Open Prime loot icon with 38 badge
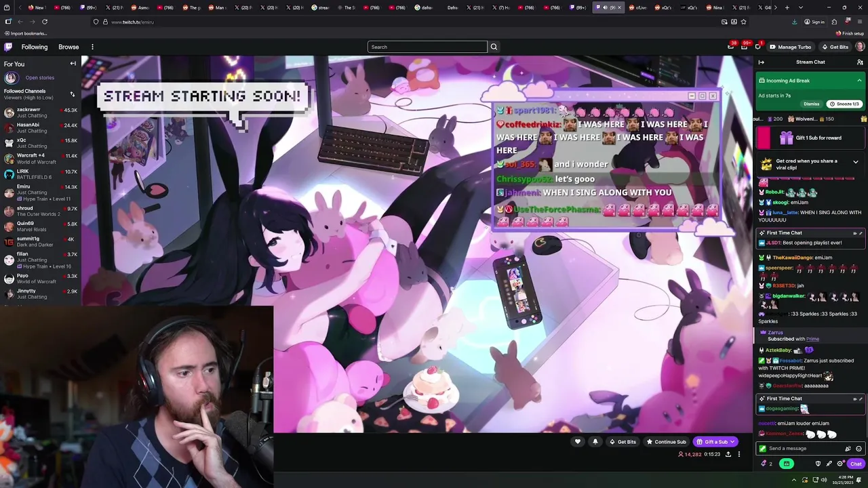The image size is (868, 488). coord(730,47)
